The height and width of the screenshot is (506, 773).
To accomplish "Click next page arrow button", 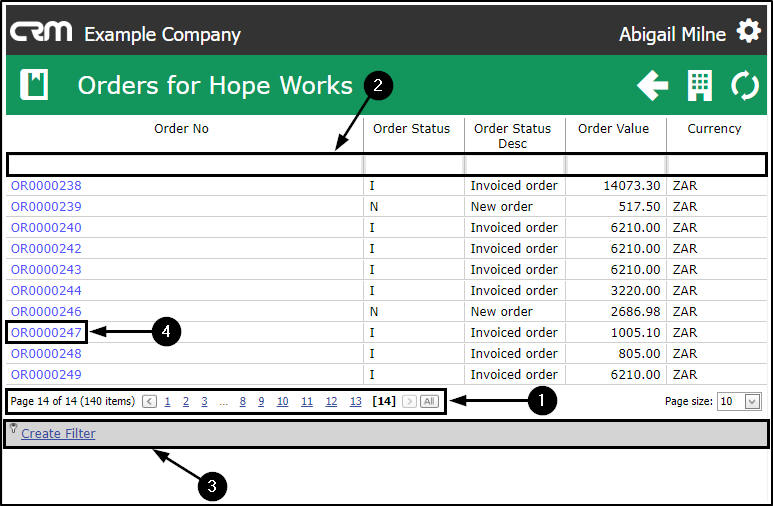I will click(409, 401).
